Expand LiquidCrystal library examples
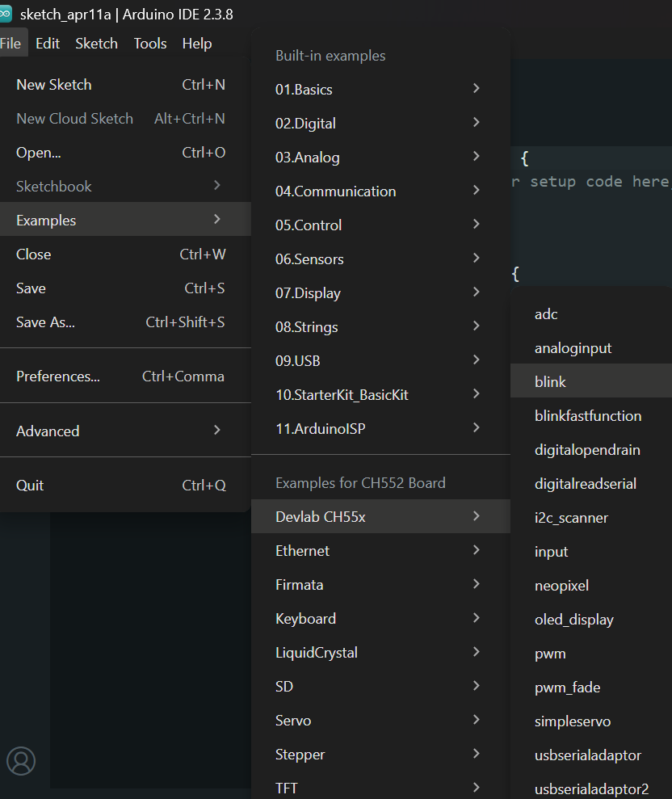The height and width of the screenshot is (799, 672). click(x=380, y=653)
